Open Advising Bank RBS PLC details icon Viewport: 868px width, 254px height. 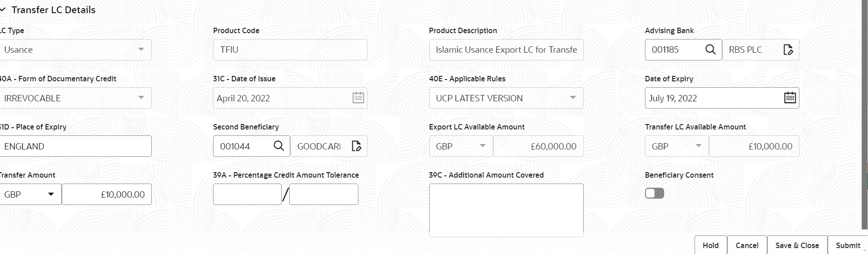pyautogui.click(x=788, y=50)
